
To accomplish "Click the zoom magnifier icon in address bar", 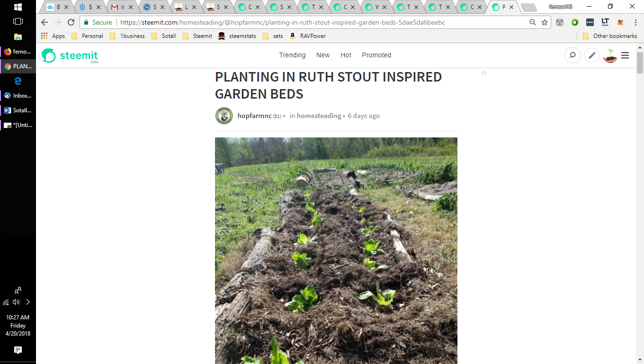I will [x=533, y=22].
